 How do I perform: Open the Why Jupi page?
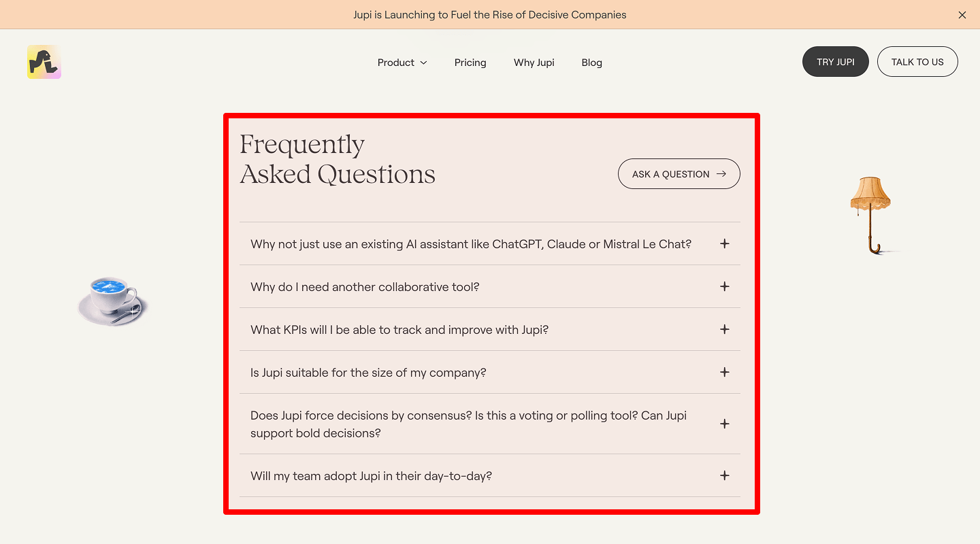coord(534,62)
